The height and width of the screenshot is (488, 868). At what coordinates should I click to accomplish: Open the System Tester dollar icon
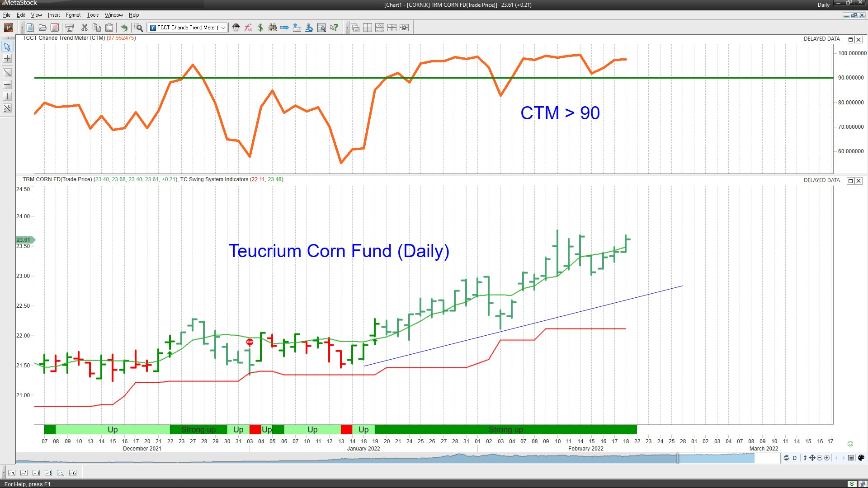pyautogui.click(x=260, y=28)
